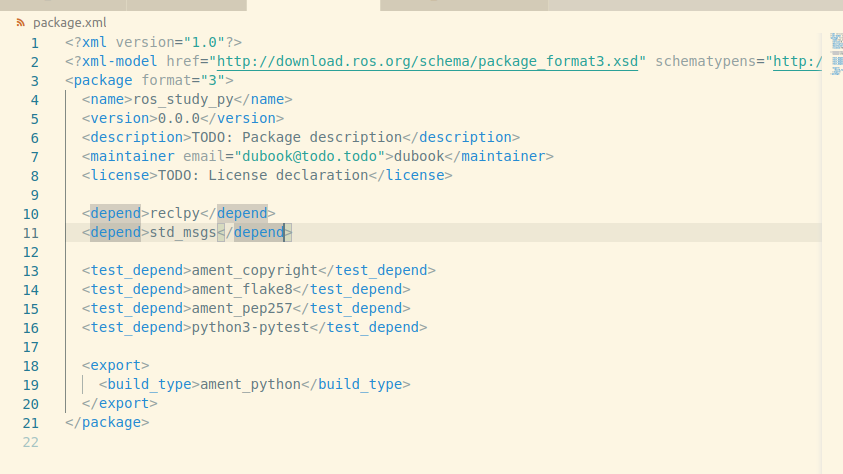Click the format="3" attribute on package tag

tap(183, 81)
